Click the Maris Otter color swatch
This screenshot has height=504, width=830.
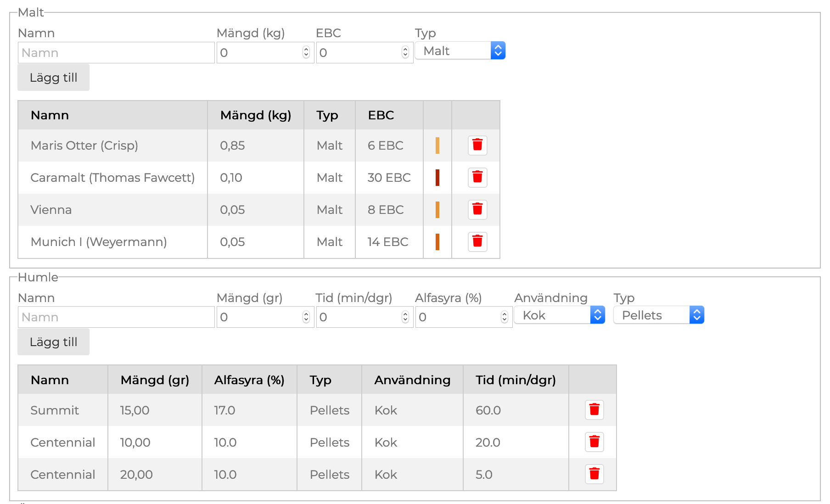click(437, 146)
